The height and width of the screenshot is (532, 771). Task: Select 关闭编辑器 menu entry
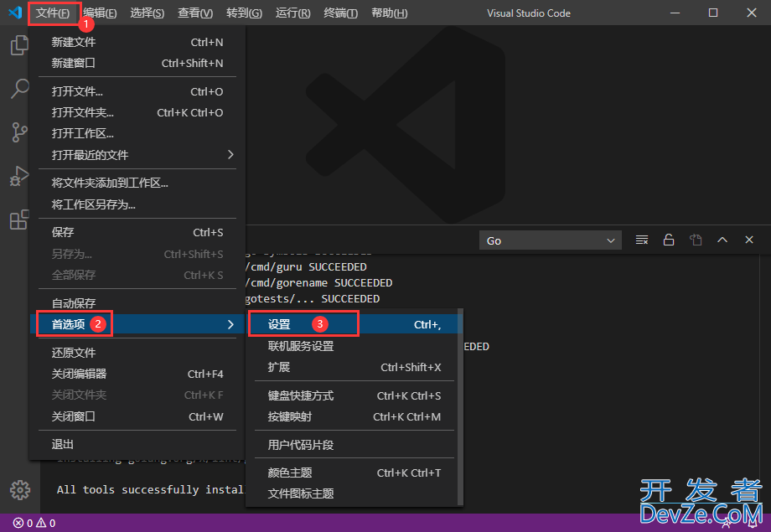click(x=137, y=374)
